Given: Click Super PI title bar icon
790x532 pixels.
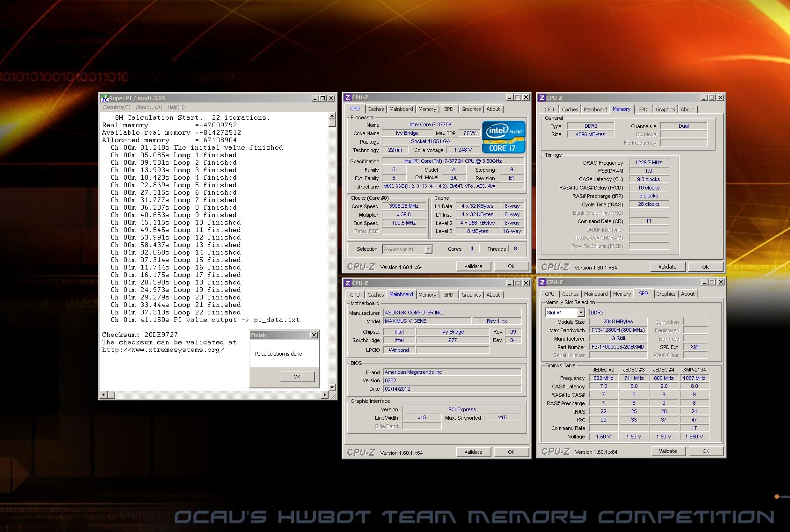Looking at the screenshot, I should pos(105,98).
